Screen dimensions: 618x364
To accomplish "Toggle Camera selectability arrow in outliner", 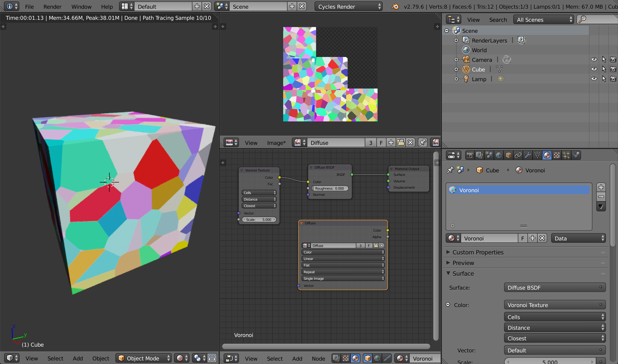I will coord(604,60).
